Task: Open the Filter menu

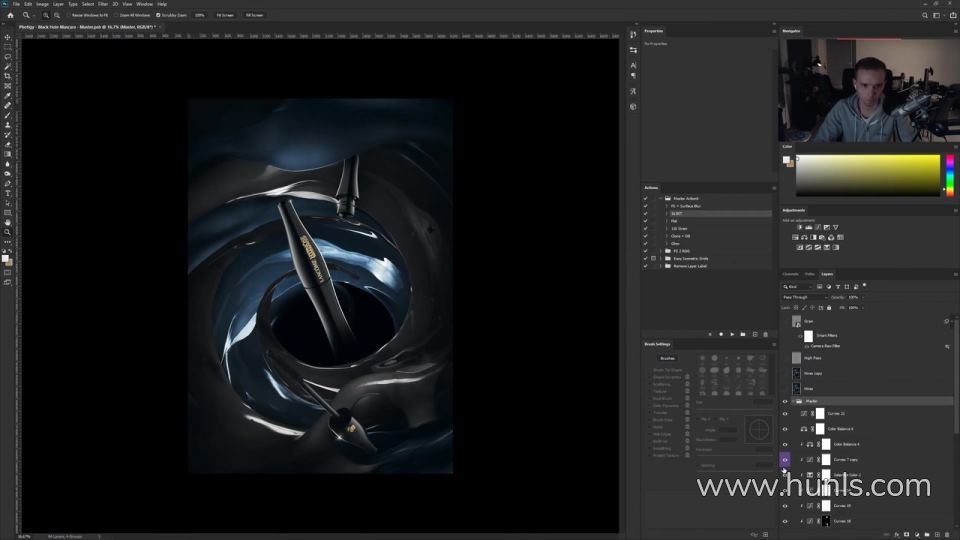Action: pyautogui.click(x=103, y=4)
